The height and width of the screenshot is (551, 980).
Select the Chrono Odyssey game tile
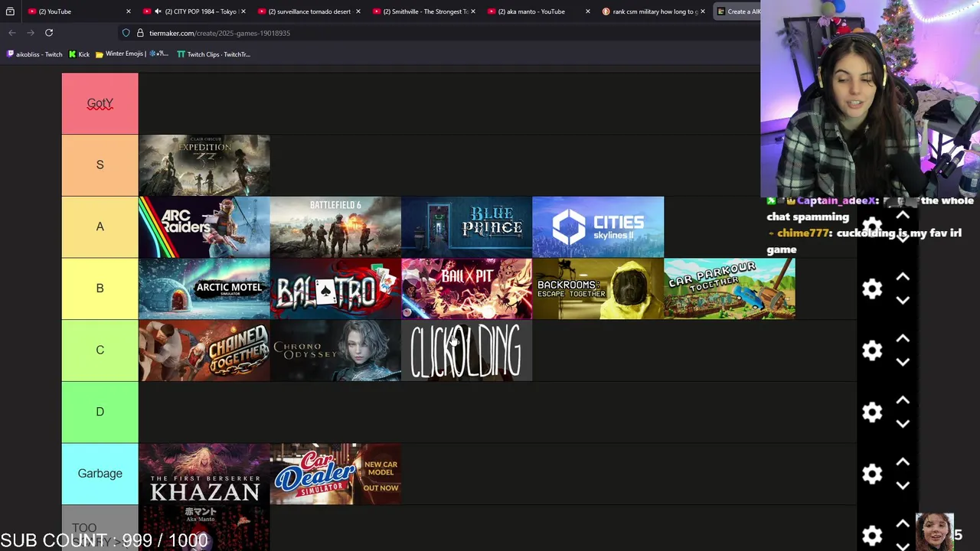pyautogui.click(x=335, y=350)
